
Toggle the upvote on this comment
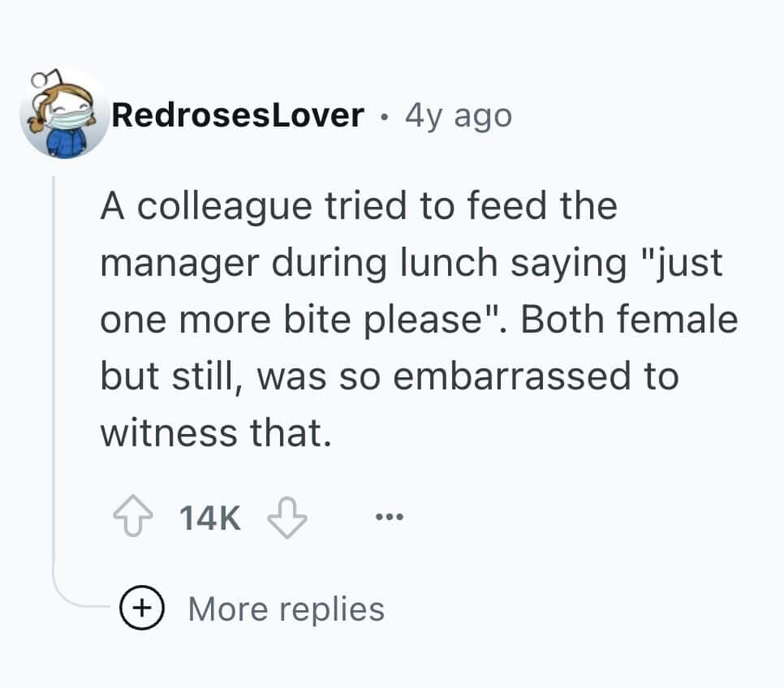131,515
